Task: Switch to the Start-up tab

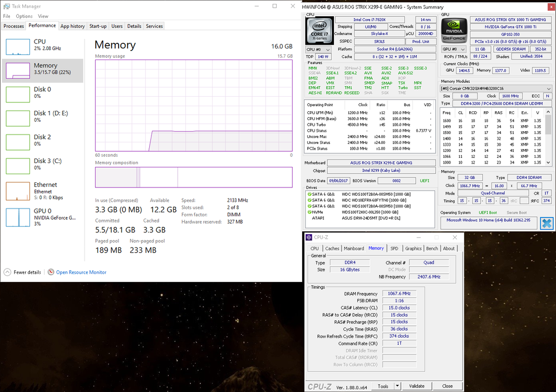Action: click(x=98, y=26)
